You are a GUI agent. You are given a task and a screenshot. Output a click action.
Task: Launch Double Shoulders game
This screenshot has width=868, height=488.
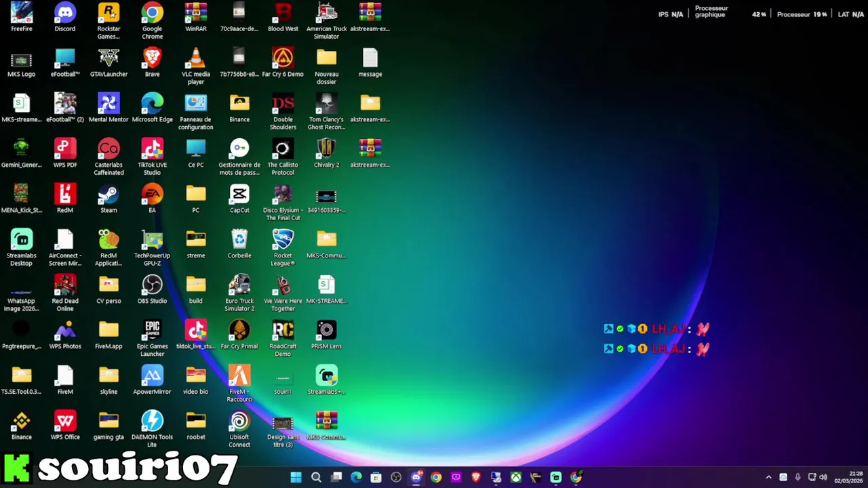tap(283, 112)
